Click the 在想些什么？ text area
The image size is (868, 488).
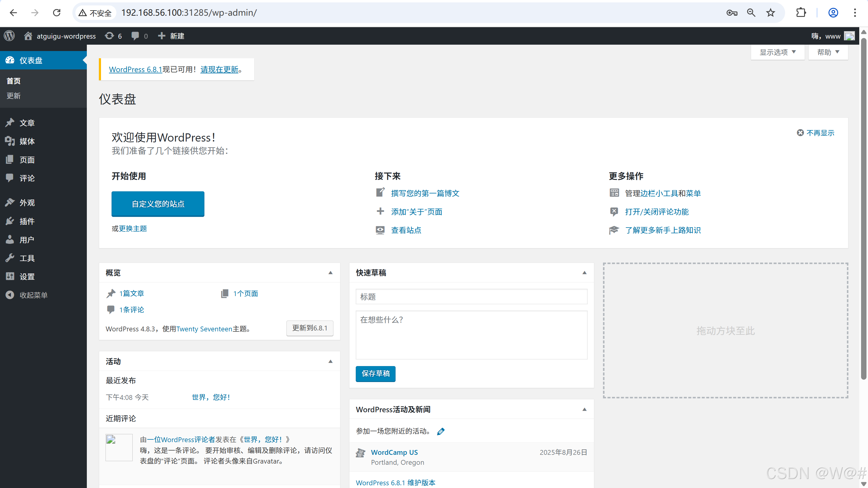tap(472, 335)
